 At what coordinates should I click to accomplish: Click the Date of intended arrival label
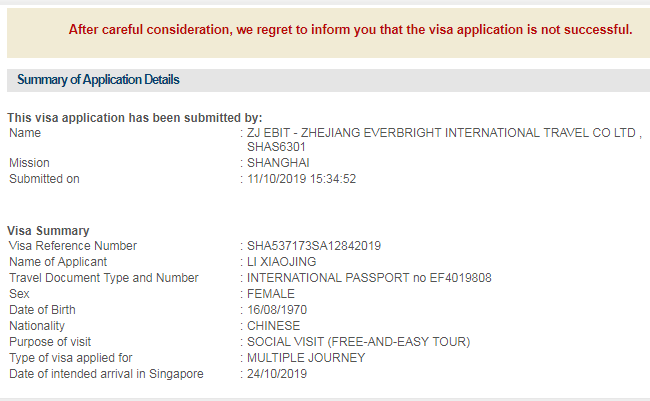coord(105,374)
